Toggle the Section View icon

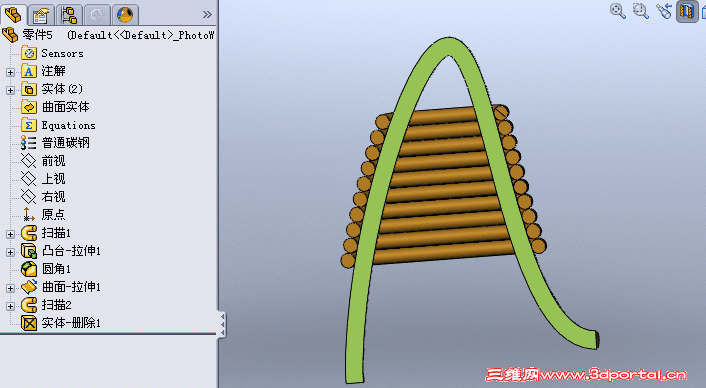click(x=687, y=11)
